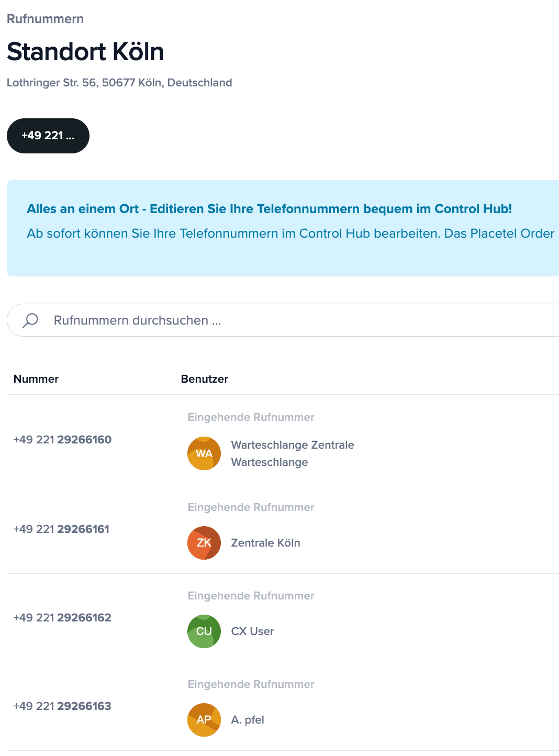This screenshot has width=559, height=756.
Task: Open the Rufnummern breadcrumb link
Action: [45, 19]
